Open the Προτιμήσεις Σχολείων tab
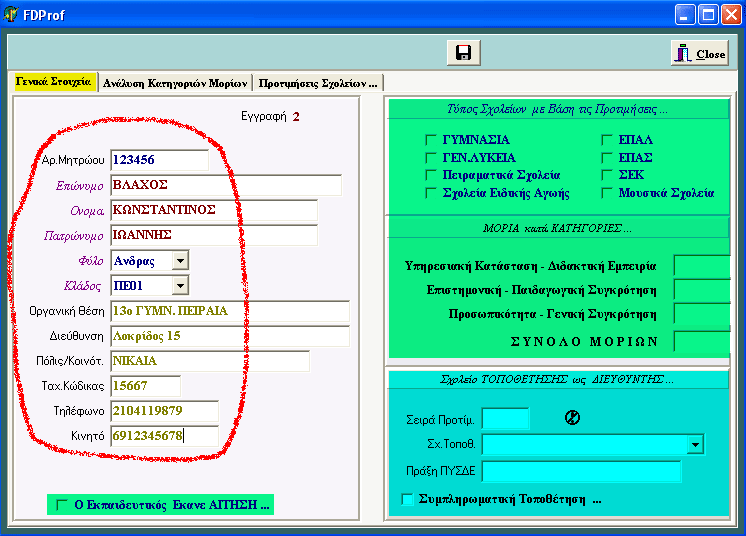Screen dimensions: 746x536 318,83
